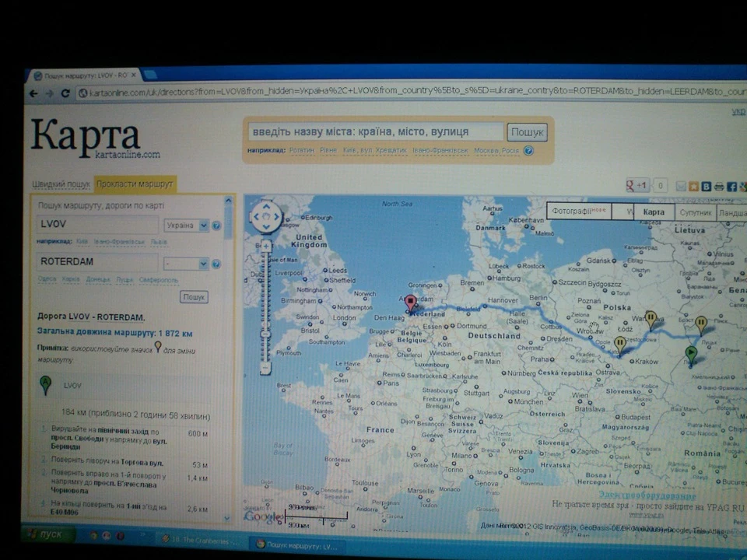
Task: Click the green start marker on the map
Action: coord(691,355)
